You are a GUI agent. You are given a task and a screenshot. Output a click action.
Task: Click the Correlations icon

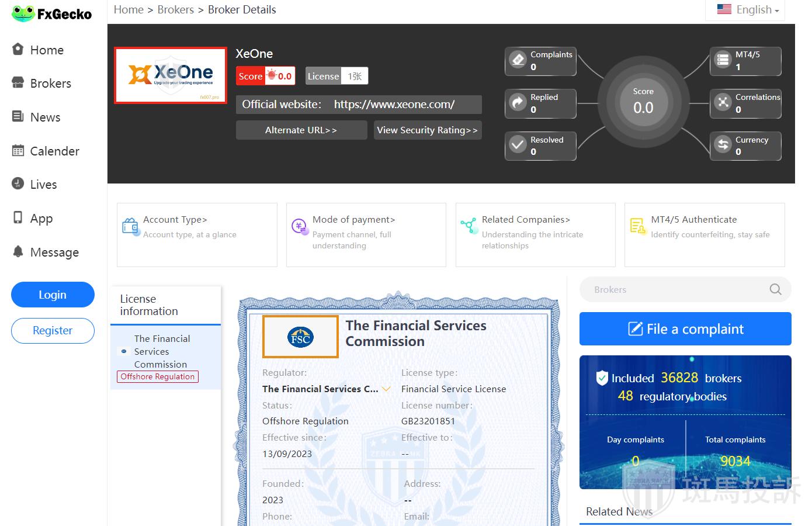tap(723, 102)
